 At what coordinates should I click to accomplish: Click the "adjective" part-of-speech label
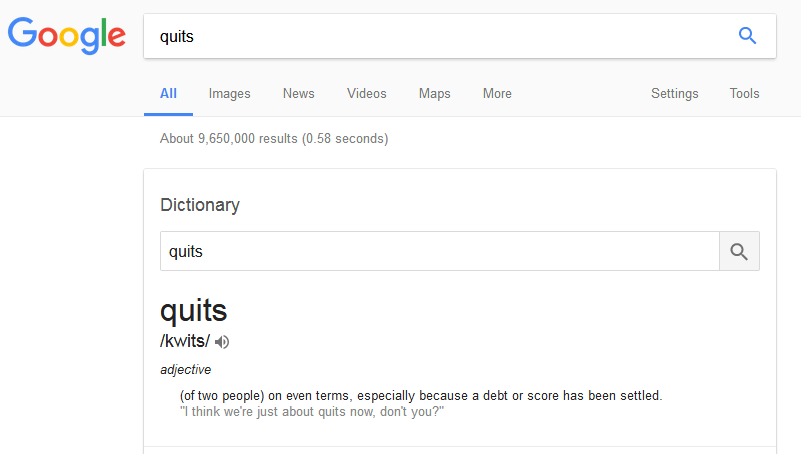point(185,370)
